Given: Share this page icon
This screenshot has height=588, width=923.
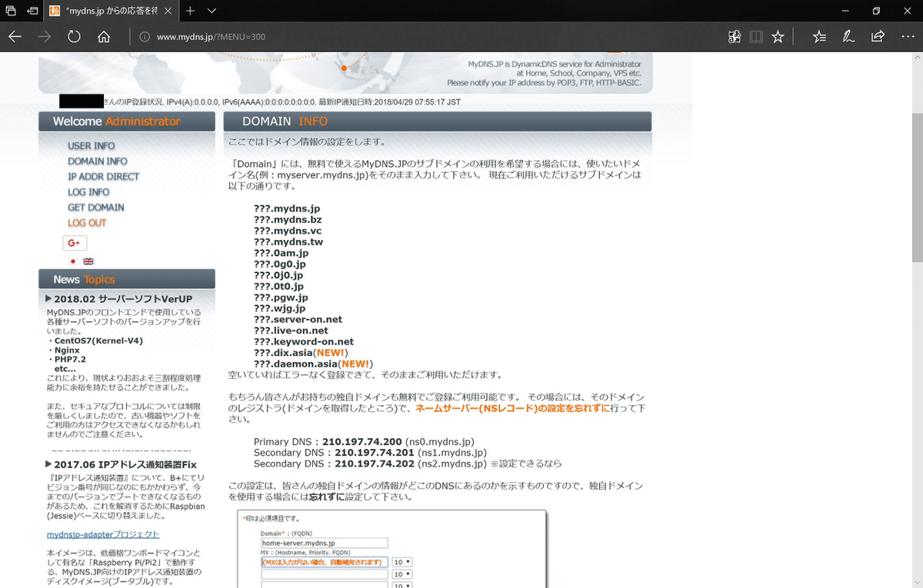Looking at the screenshot, I should (878, 37).
